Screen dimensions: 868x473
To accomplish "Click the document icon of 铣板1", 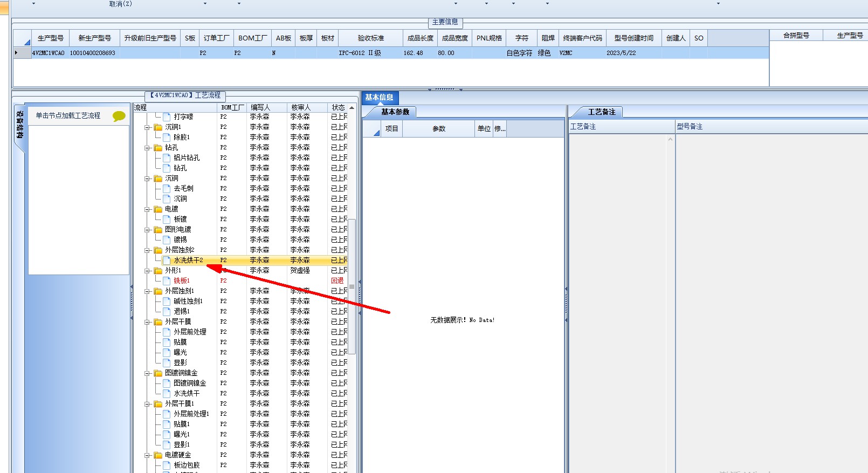I will pos(167,280).
